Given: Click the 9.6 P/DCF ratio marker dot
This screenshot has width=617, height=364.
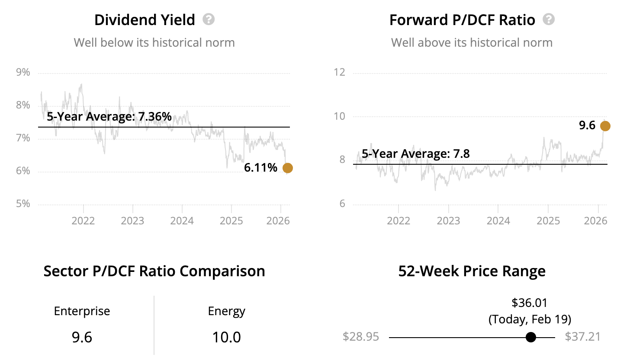Looking at the screenshot, I should point(605,126).
